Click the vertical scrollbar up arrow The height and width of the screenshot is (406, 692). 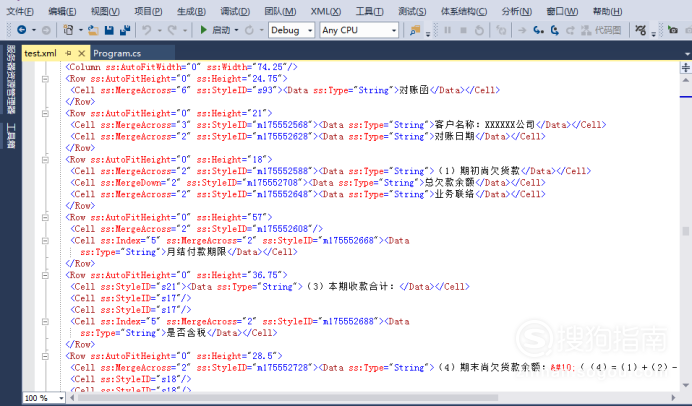(685, 80)
